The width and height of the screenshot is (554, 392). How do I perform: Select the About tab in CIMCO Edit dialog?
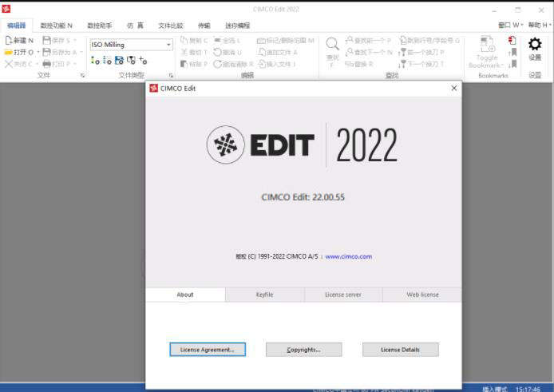pos(185,295)
